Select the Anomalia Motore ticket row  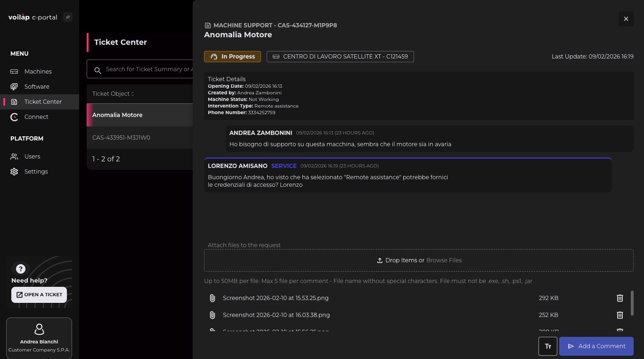click(140, 115)
